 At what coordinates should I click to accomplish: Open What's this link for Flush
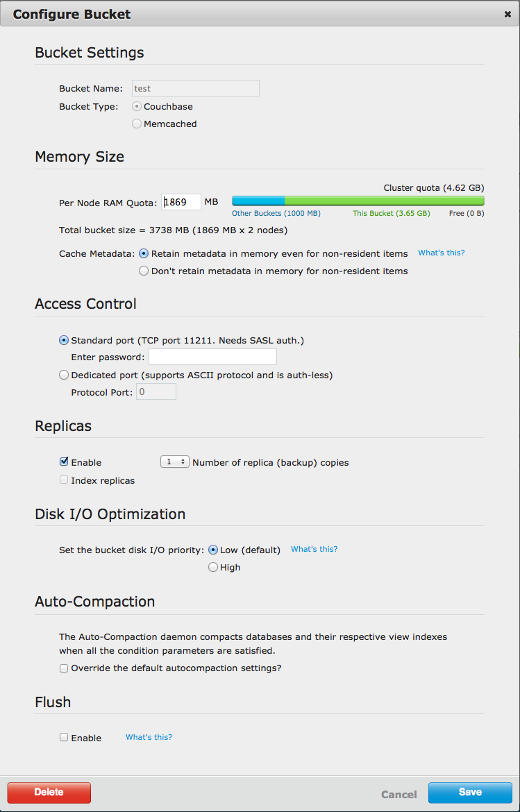[149, 737]
